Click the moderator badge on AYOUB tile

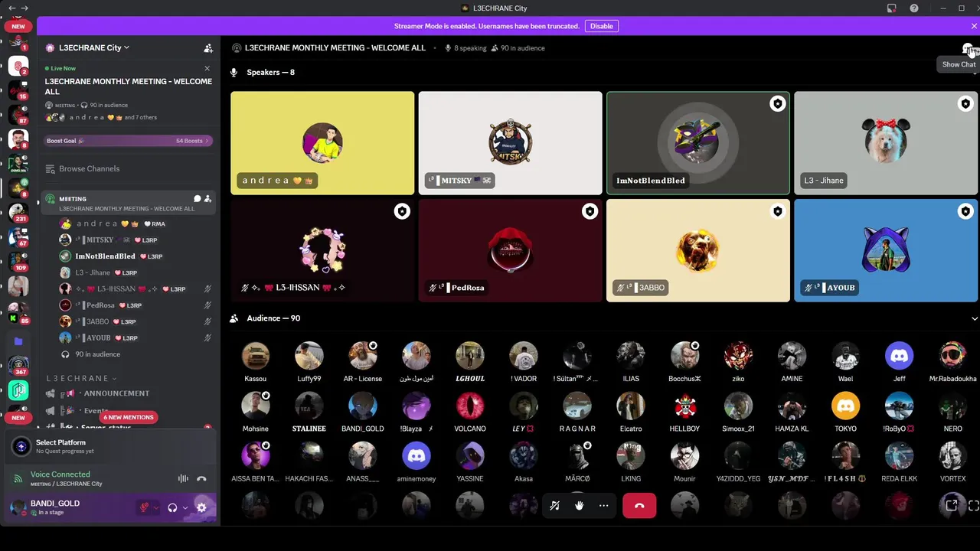click(x=965, y=211)
